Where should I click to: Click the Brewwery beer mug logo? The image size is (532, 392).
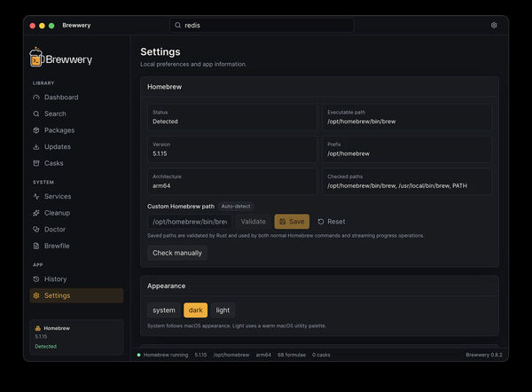pyautogui.click(x=36, y=57)
